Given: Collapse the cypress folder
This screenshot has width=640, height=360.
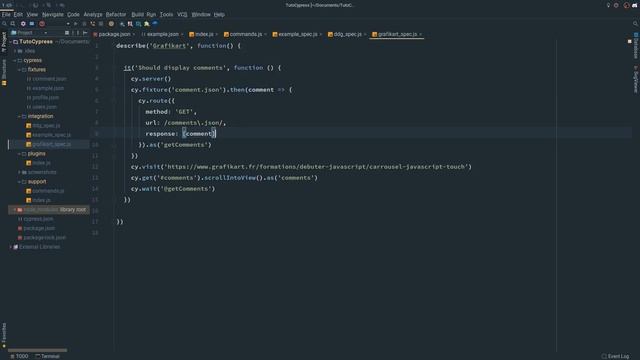Looking at the screenshot, I should pos(15,60).
